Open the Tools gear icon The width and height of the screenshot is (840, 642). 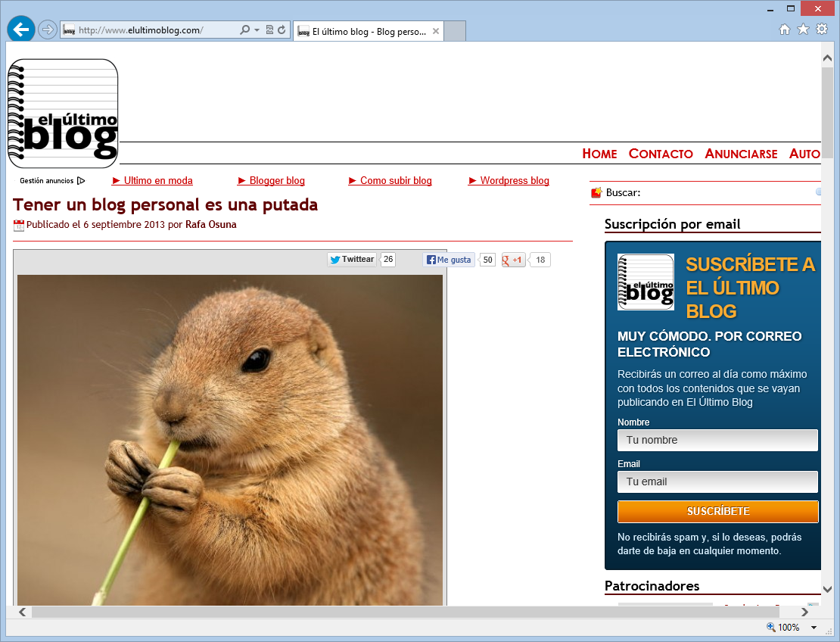pyautogui.click(x=822, y=29)
